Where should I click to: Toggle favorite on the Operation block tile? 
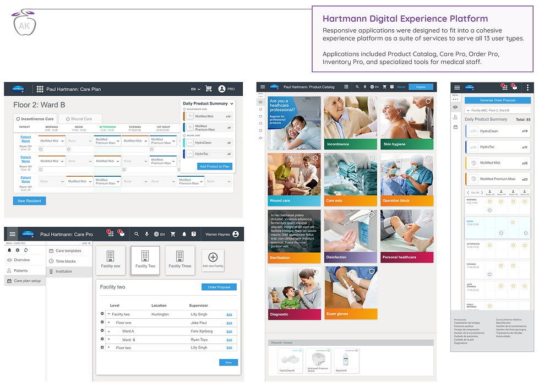tap(428, 158)
